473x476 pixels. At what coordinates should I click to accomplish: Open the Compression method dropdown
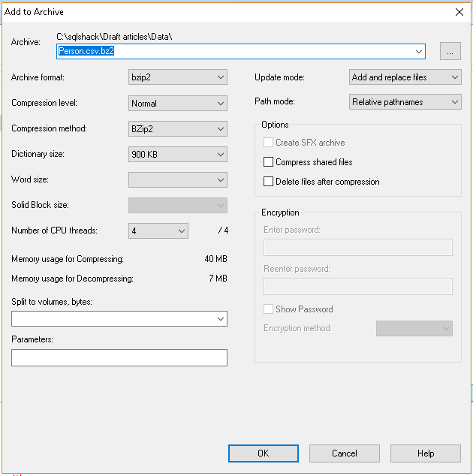point(178,128)
